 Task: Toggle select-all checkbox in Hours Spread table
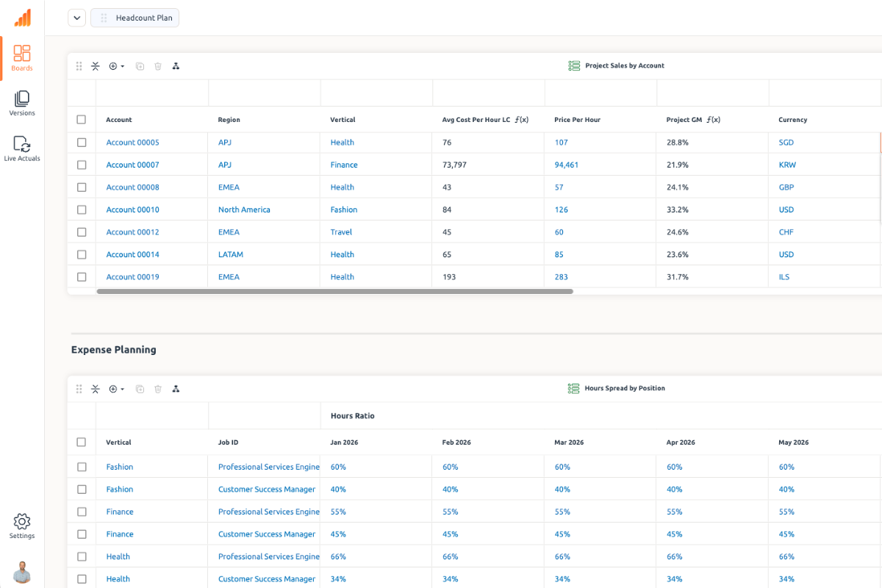coord(82,442)
